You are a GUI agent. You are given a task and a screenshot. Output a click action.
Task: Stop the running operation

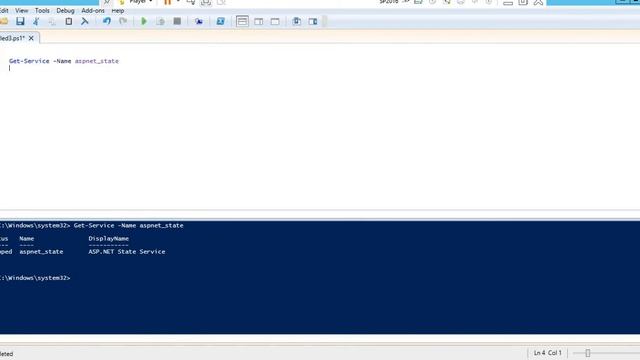(x=177, y=21)
